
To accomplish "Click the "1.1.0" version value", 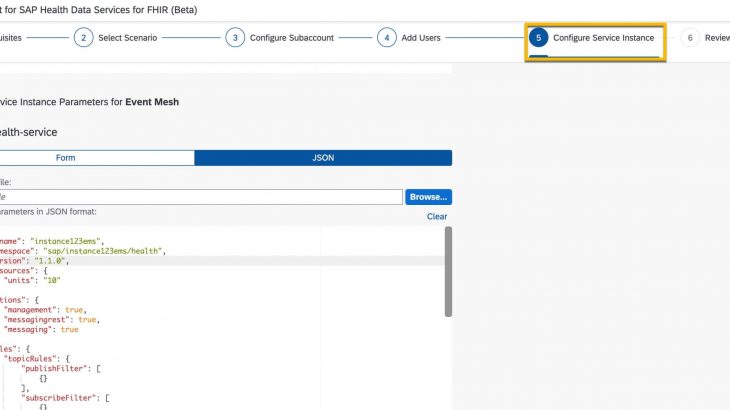I will (50, 261).
